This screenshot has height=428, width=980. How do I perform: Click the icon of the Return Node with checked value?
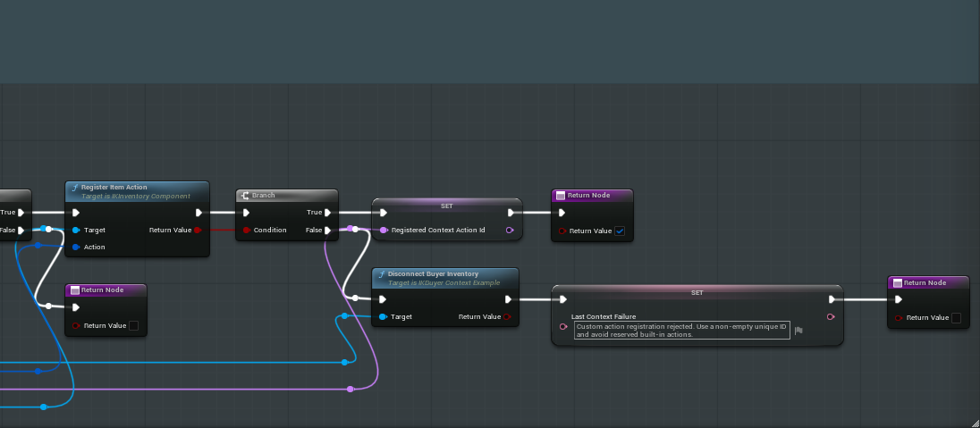pyautogui.click(x=561, y=196)
